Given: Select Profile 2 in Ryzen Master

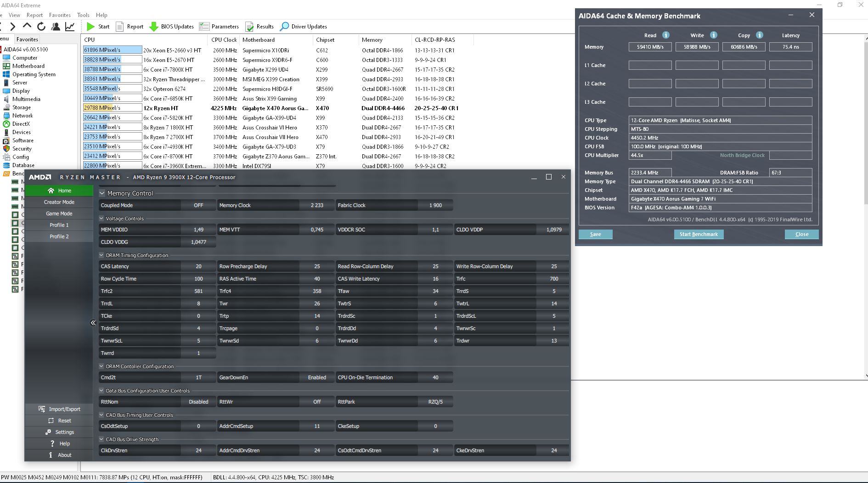Looking at the screenshot, I should tap(59, 236).
